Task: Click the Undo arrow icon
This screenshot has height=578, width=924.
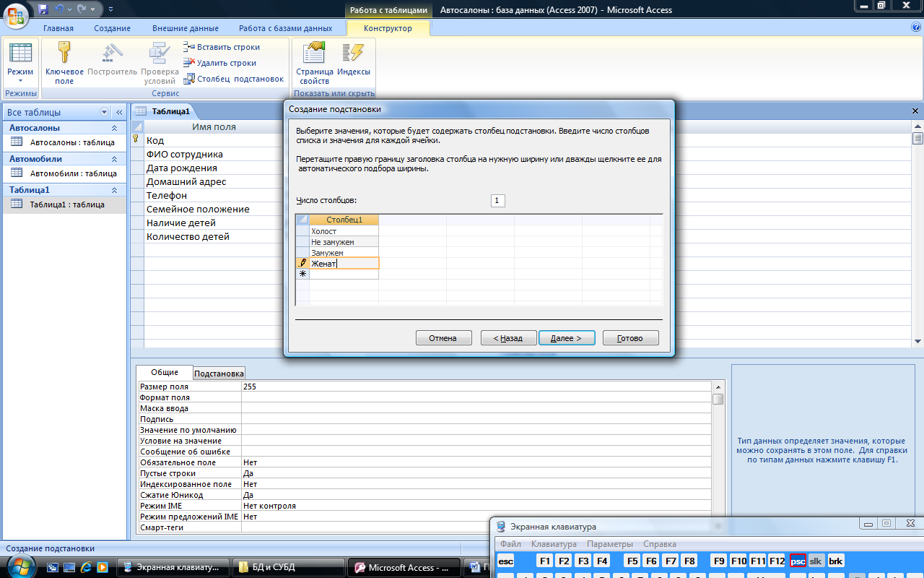Action: [60, 9]
